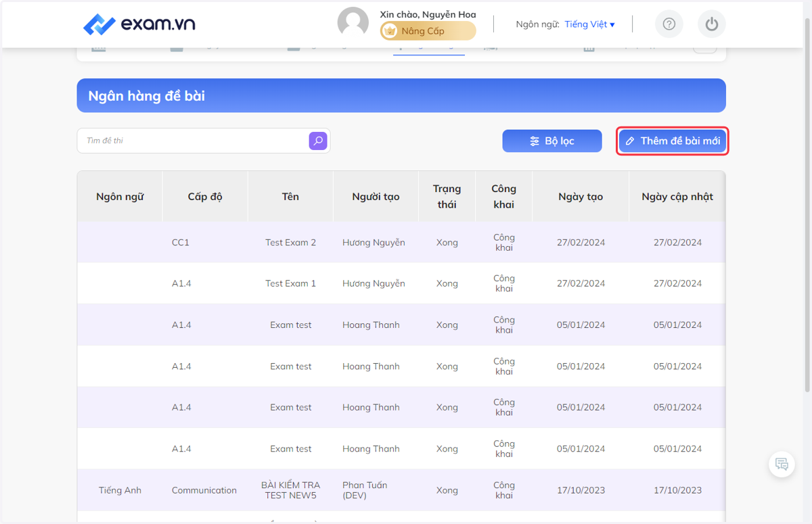Click the Communication level cell

click(x=204, y=490)
